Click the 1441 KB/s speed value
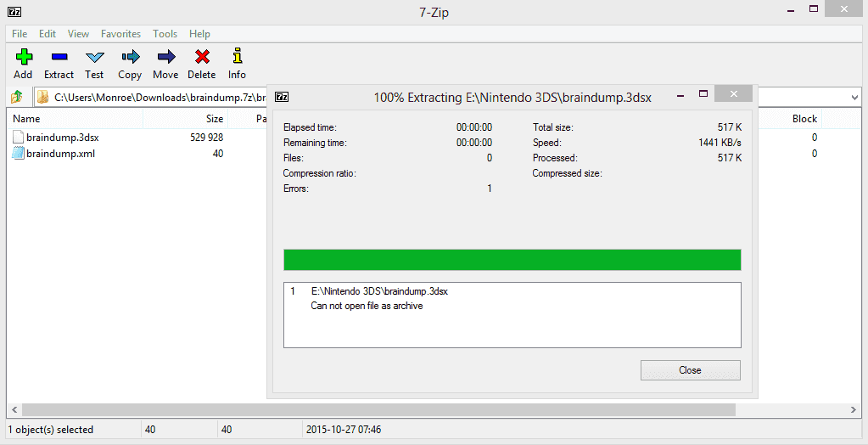This screenshot has width=868, height=445. pos(720,143)
